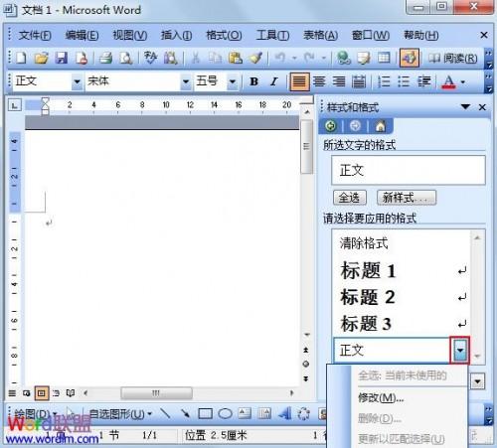Apply 标题 3 style
This screenshot has height=448, width=497.
click(x=402, y=323)
